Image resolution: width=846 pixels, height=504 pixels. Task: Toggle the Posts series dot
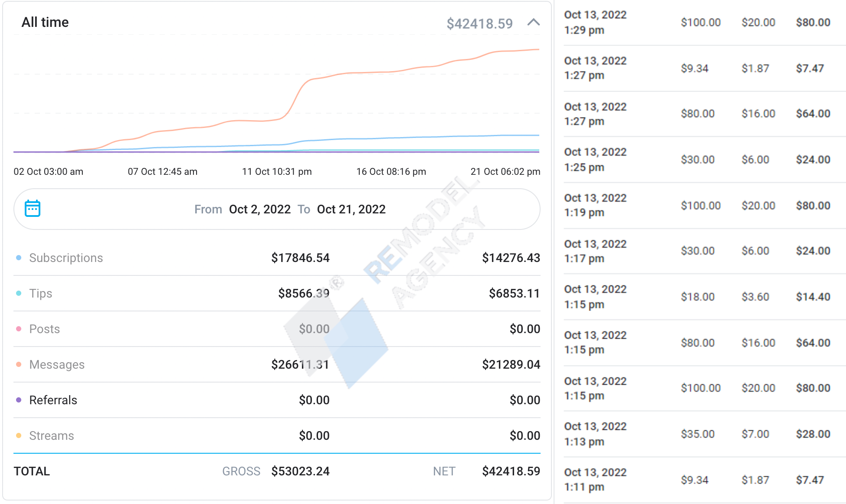[19, 329]
